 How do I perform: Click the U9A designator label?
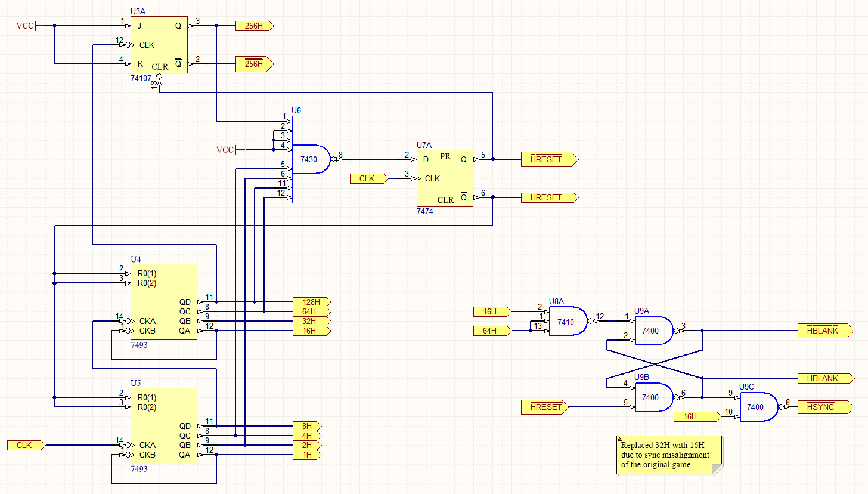(x=642, y=311)
